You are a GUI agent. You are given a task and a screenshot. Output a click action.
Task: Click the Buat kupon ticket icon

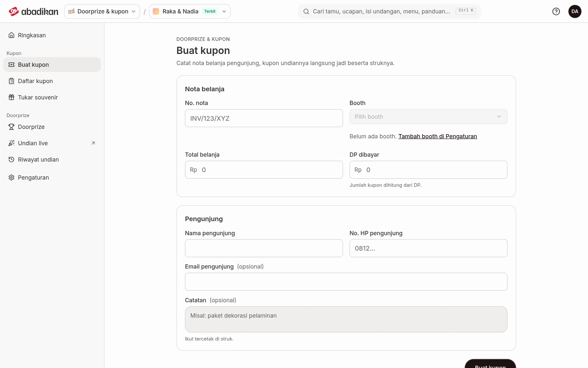11,64
